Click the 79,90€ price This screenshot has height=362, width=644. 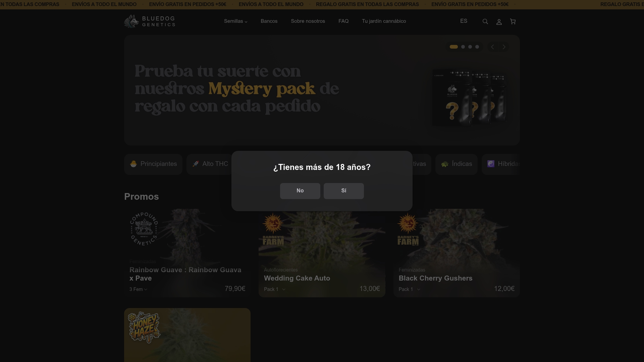(235, 289)
